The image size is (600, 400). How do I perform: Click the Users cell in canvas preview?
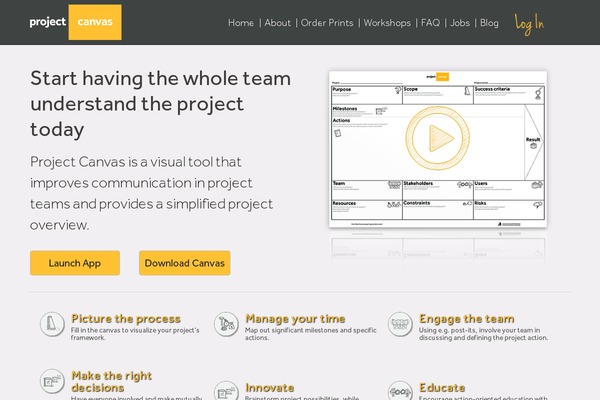pos(509,190)
